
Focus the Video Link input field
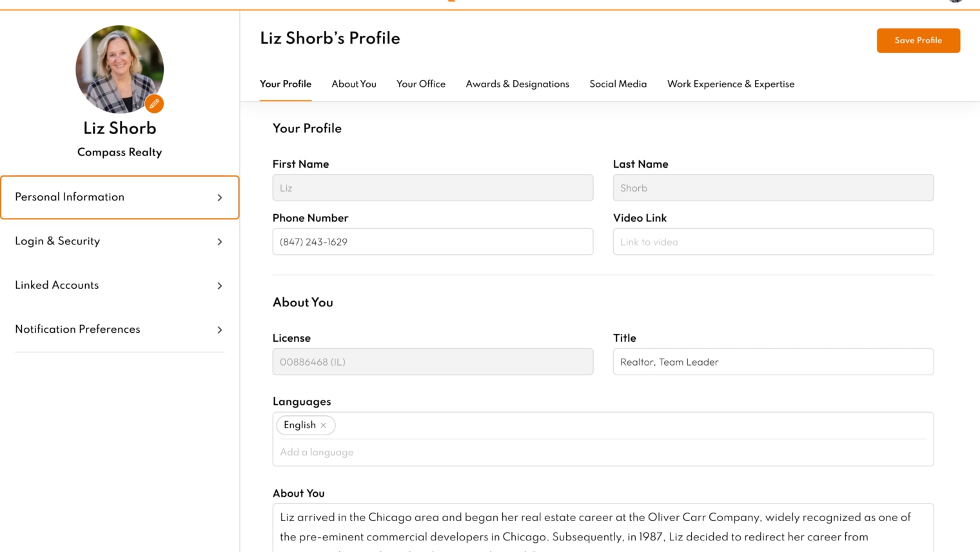click(772, 242)
